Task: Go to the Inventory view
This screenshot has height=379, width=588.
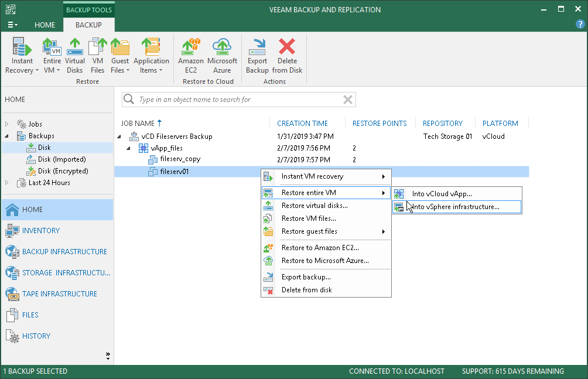Action: click(41, 231)
